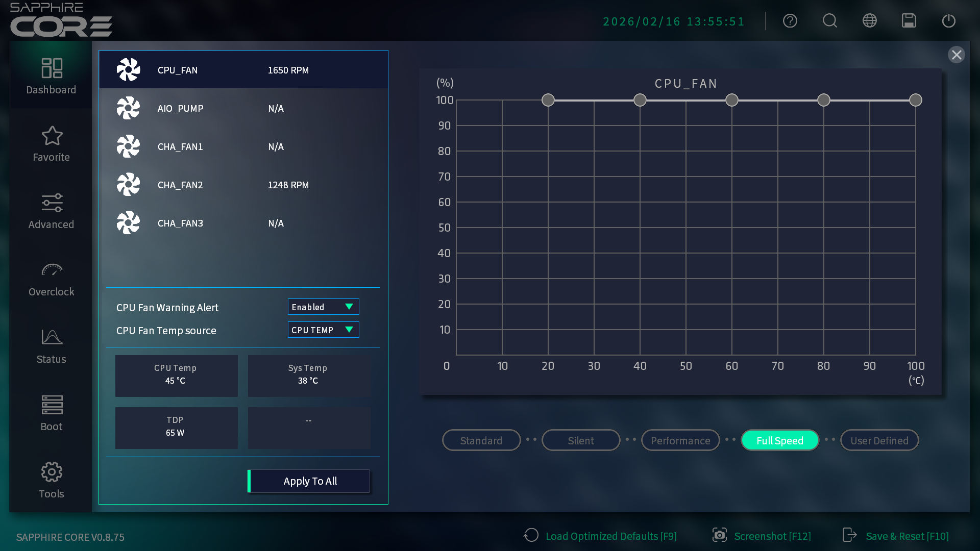Select the Silent fan profile
The image size is (980, 551).
(581, 440)
